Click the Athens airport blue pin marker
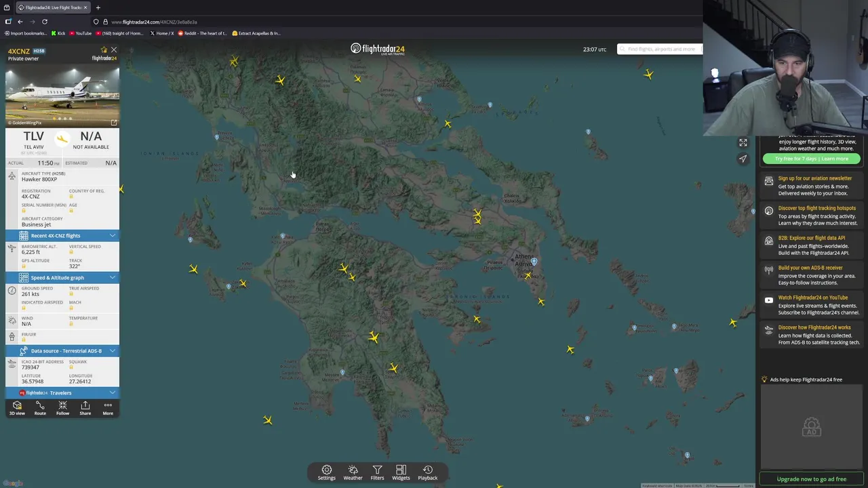The width and height of the screenshot is (868, 488). tap(534, 261)
